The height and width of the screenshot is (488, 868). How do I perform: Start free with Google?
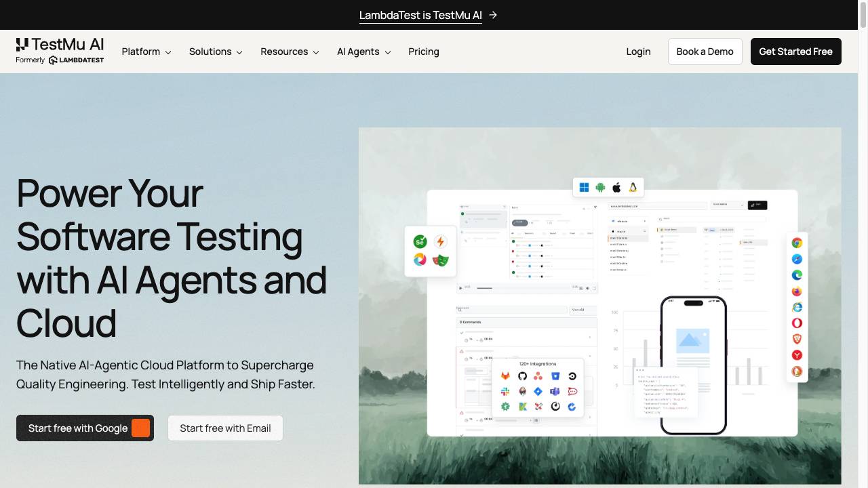(x=85, y=428)
